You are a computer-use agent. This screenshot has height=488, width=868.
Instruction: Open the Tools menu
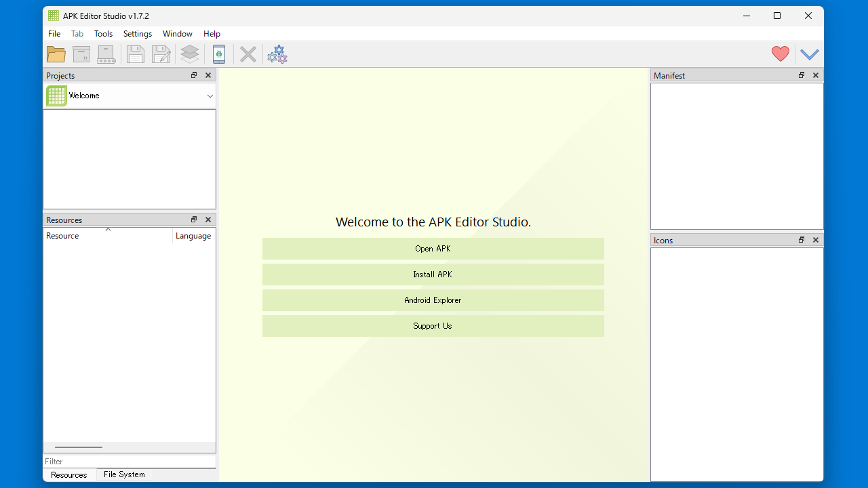tap(103, 34)
